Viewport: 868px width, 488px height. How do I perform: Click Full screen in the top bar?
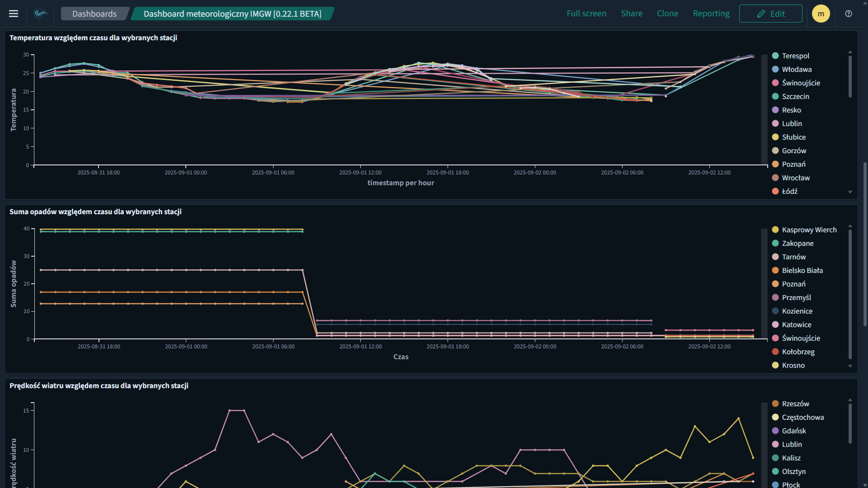point(586,14)
